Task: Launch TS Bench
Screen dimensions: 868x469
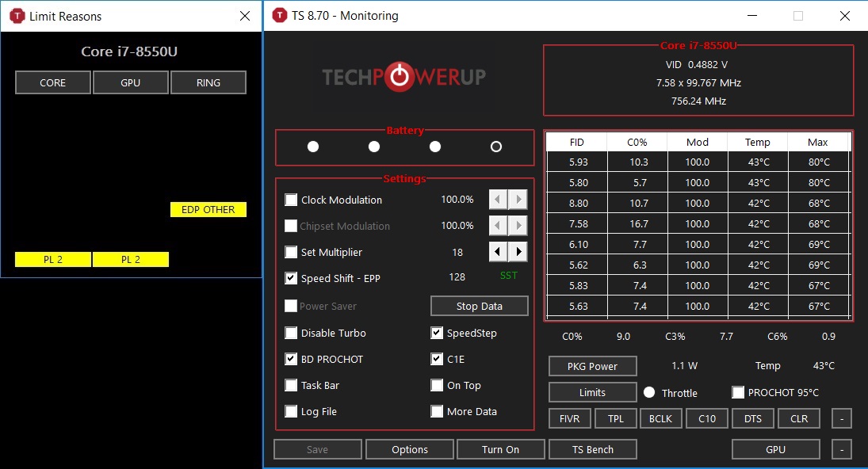Action: [593, 450]
